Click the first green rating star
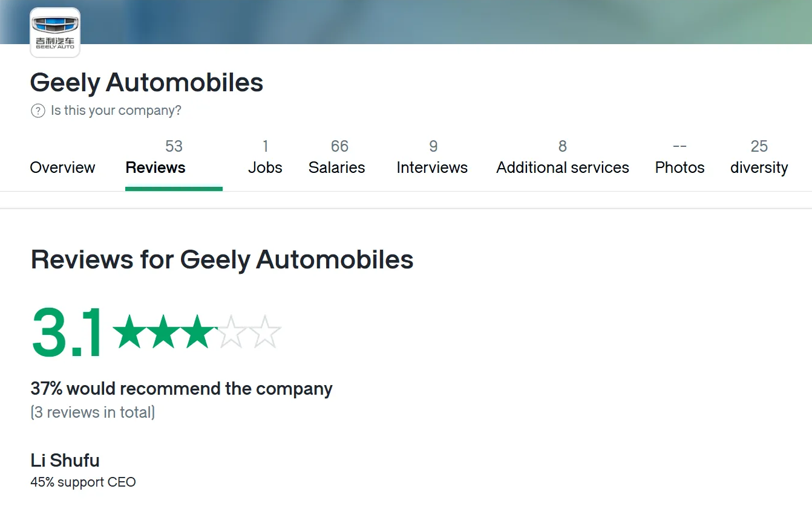The image size is (812, 509). point(129,332)
